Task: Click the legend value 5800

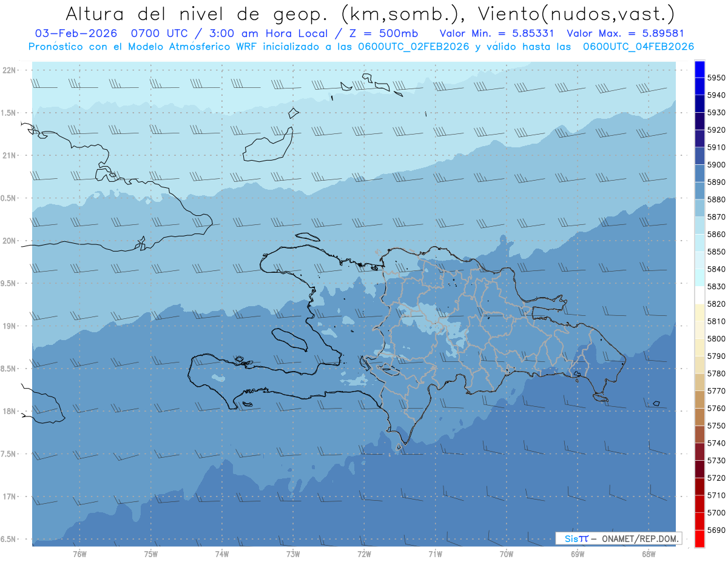Action: (x=716, y=338)
